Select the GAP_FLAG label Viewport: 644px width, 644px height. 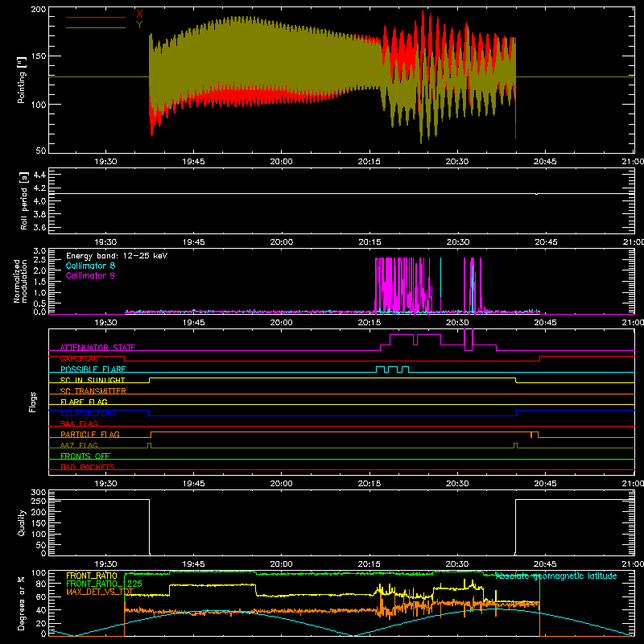point(79,358)
